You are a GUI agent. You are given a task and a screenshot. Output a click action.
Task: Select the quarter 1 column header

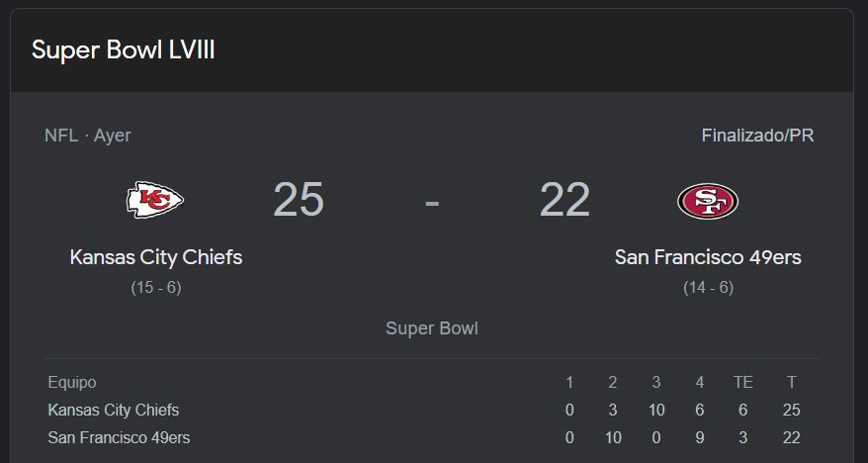[x=569, y=382]
